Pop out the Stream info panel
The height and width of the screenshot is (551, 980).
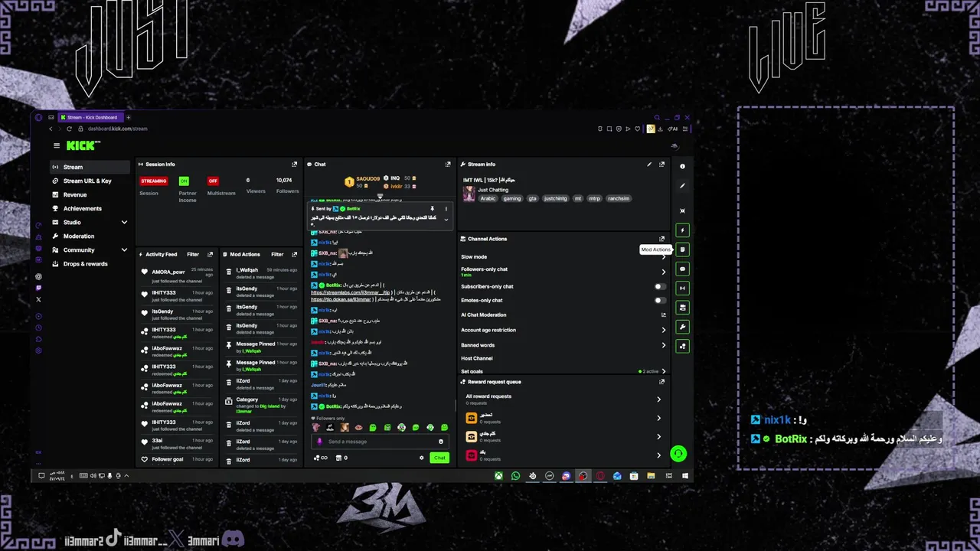click(662, 165)
